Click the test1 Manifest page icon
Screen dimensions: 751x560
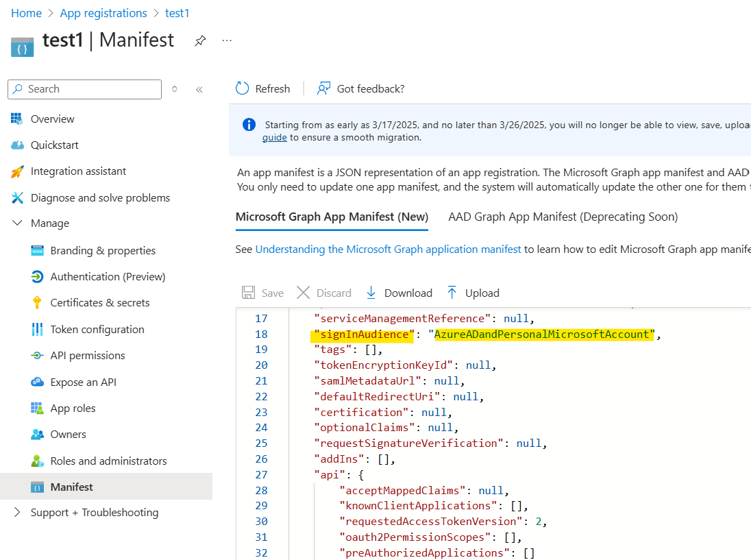[x=23, y=47]
